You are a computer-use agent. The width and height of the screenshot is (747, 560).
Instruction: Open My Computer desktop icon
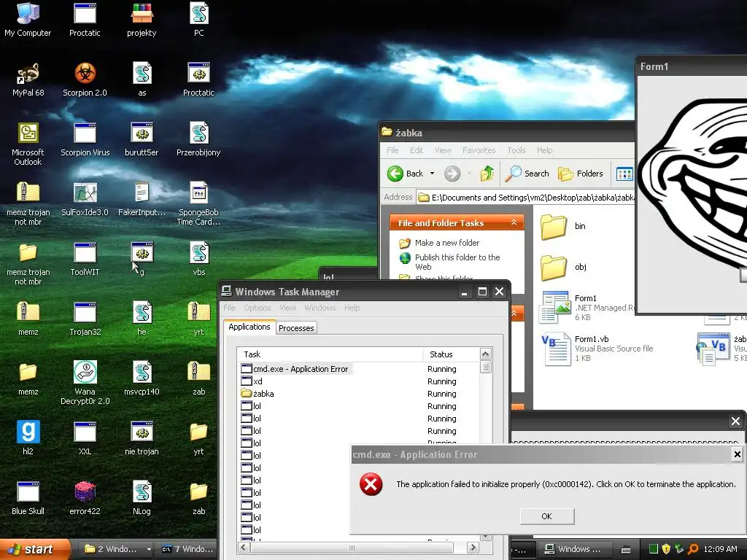pos(28,19)
